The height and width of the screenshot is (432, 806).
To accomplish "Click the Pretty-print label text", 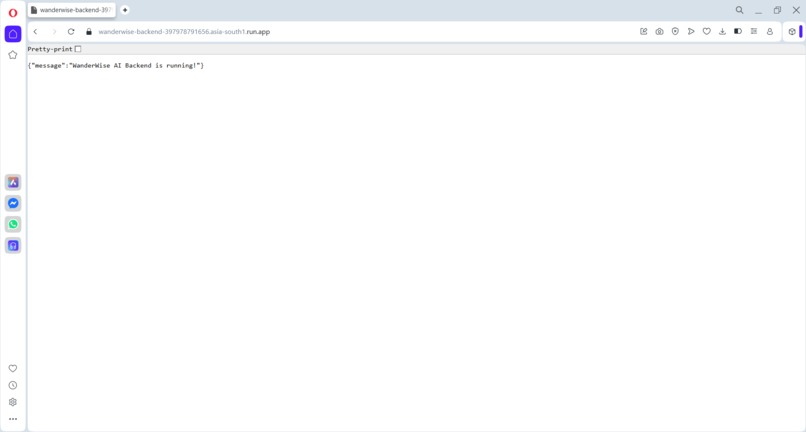I will (x=50, y=49).
